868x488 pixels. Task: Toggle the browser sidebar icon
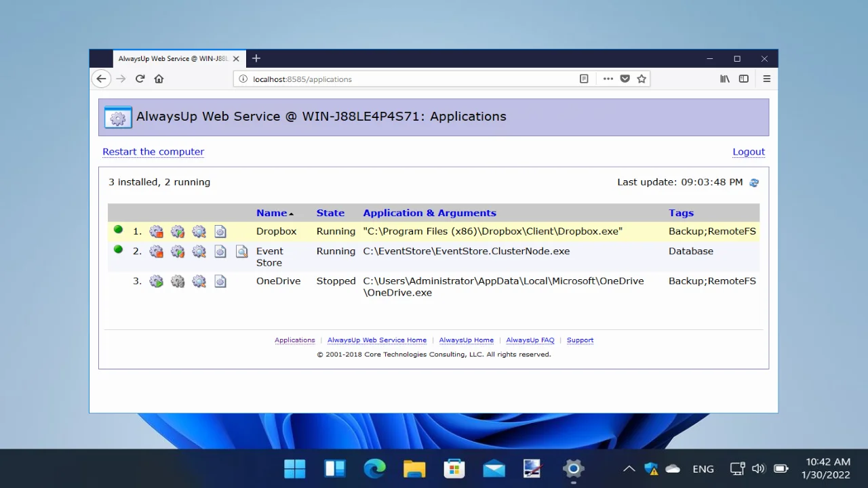[744, 79]
